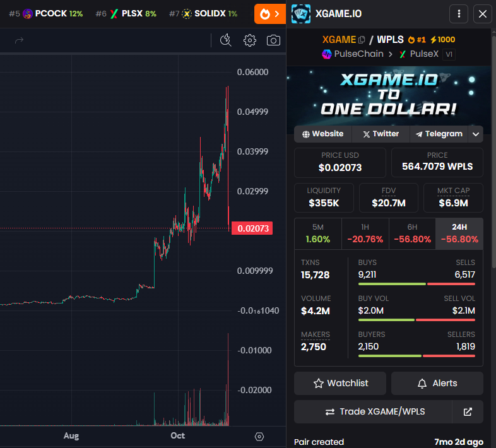Click the VOLUME value $4.2M
496x448 pixels.
[316, 311]
